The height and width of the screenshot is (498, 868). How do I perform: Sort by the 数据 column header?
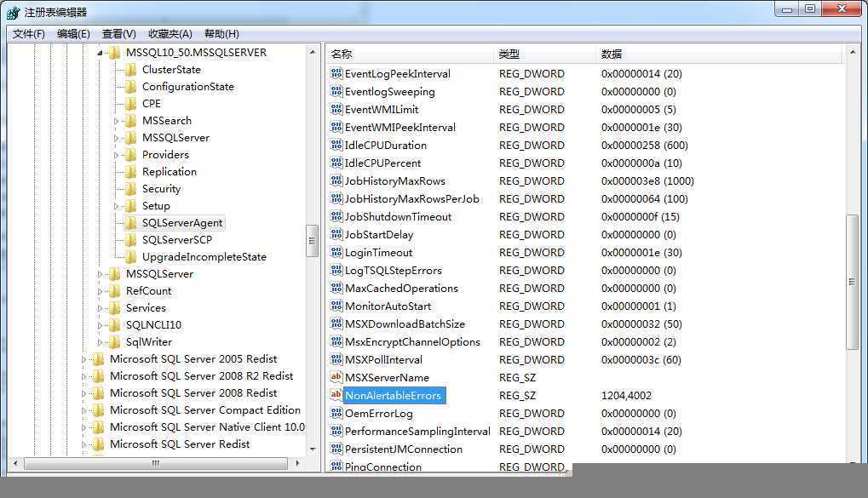click(x=720, y=54)
